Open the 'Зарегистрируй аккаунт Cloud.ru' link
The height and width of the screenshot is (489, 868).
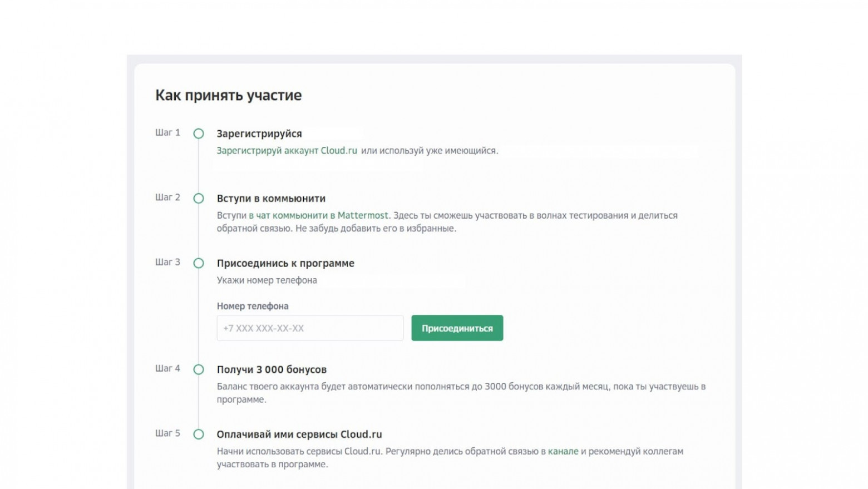coord(287,151)
